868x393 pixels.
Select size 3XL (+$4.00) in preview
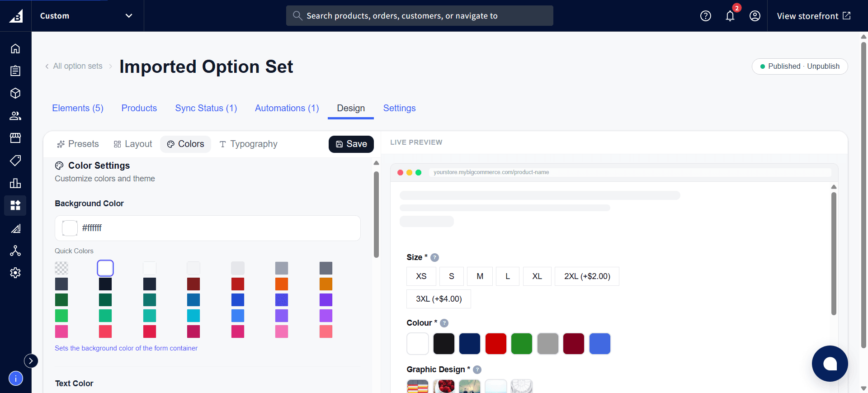pos(439,299)
